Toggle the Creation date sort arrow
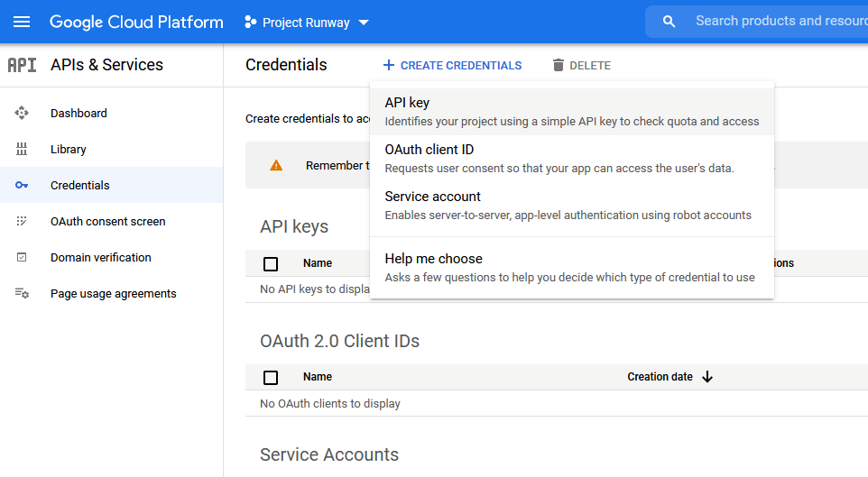 click(707, 377)
